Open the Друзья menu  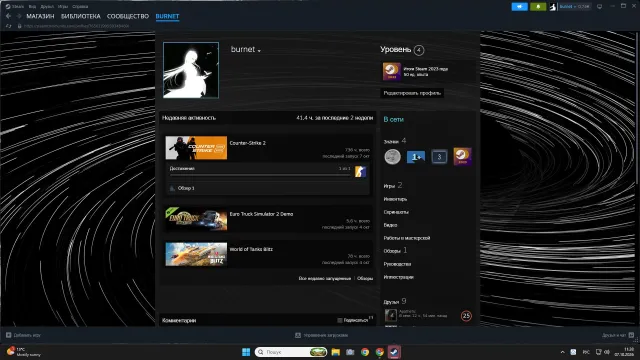pos(47,7)
